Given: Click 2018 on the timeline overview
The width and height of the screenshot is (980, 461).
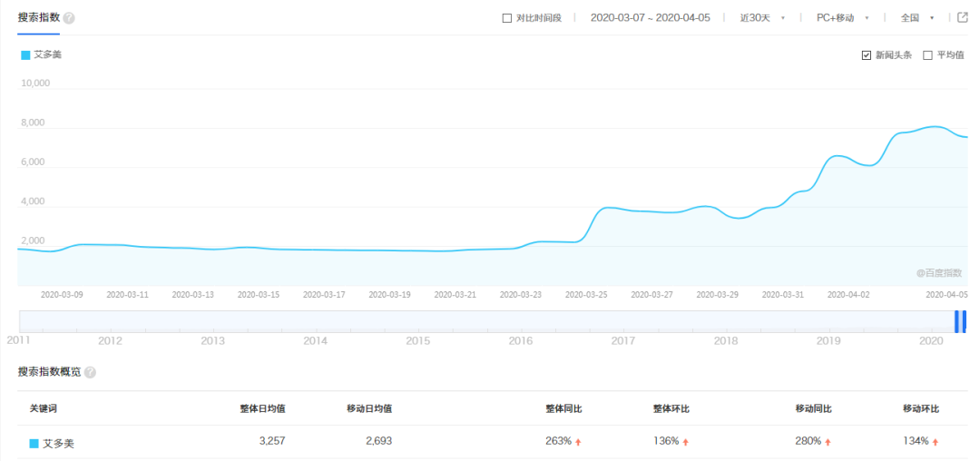Looking at the screenshot, I should (x=726, y=341).
